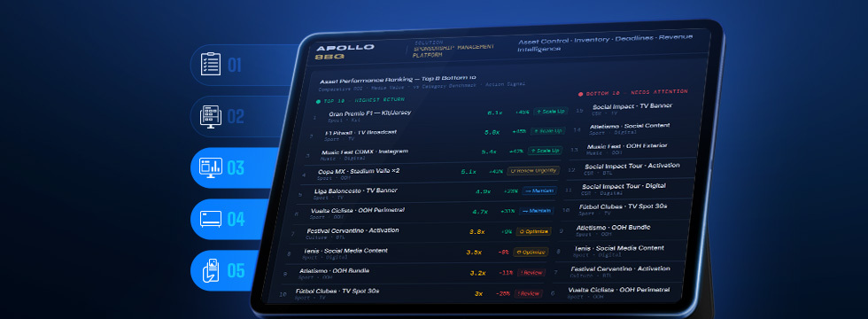Select Gran Premio F1 — Kit/Jersey row
The width and height of the screenshot is (868, 319).
(x=440, y=114)
